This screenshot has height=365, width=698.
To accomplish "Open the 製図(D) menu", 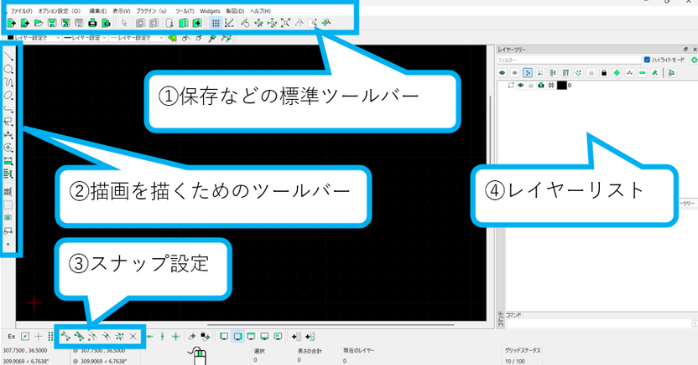I will [235, 11].
